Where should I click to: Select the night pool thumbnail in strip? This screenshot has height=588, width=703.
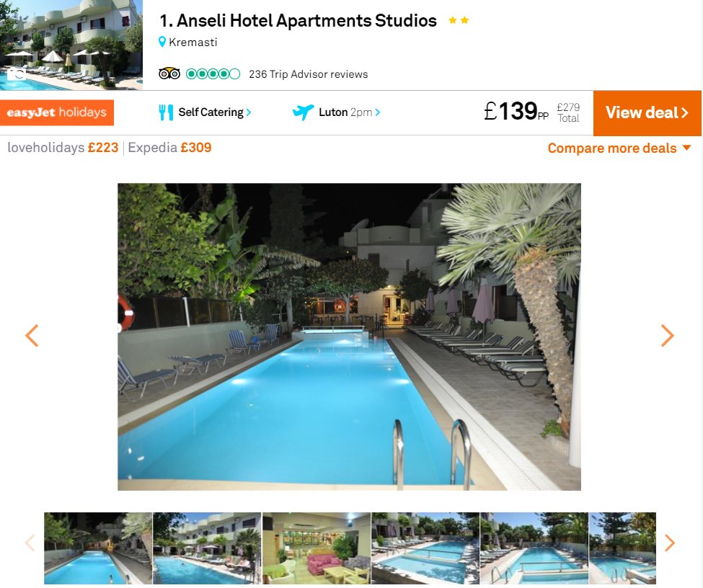(98, 548)
